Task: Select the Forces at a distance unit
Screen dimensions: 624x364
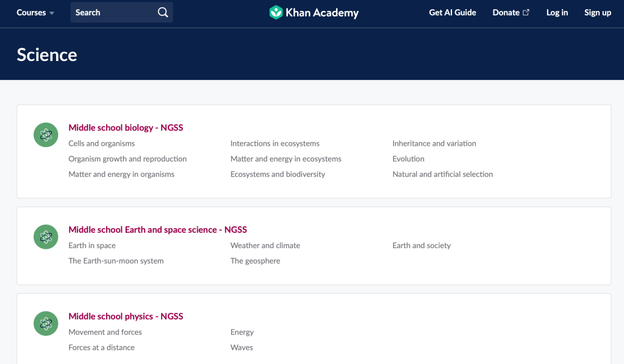Action: tap(101, 348)
